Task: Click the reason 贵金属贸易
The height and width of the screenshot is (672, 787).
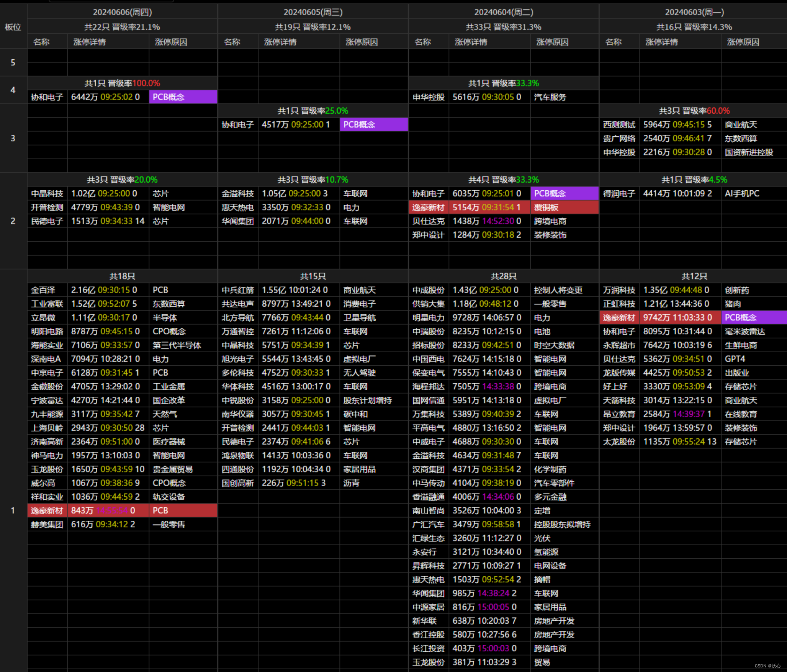Action: tap(172, 469)
